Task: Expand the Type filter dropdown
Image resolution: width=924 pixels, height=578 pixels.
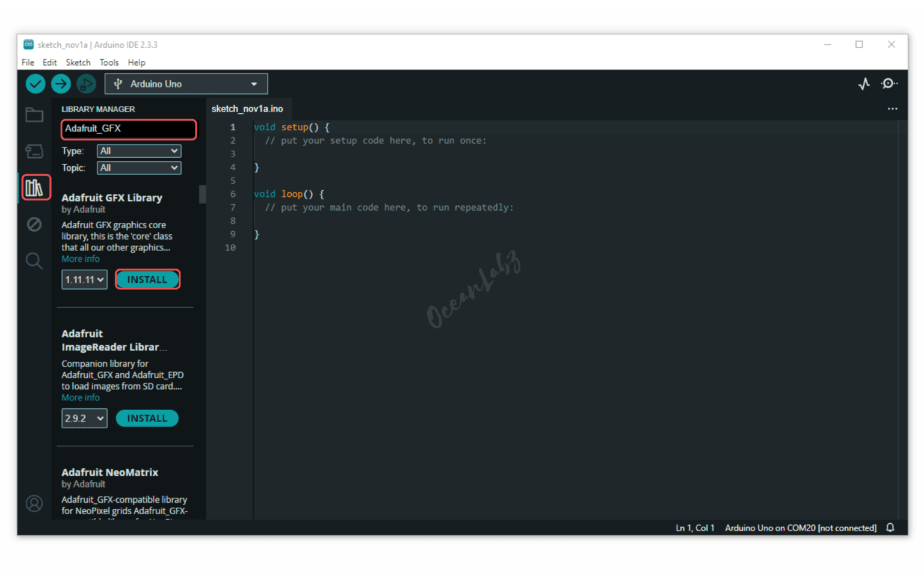Action: (x=139, y=151)
